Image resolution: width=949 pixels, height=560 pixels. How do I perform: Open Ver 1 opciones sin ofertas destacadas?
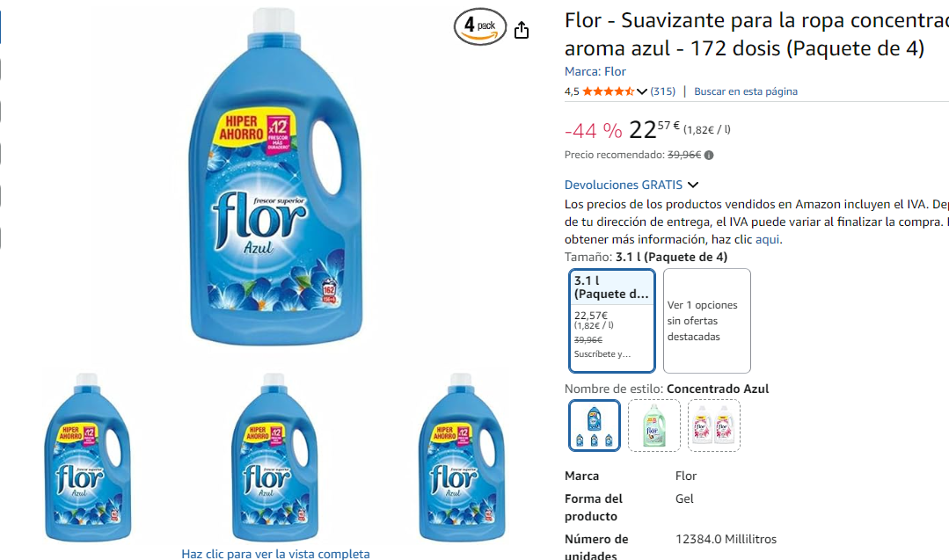point(707,321)
